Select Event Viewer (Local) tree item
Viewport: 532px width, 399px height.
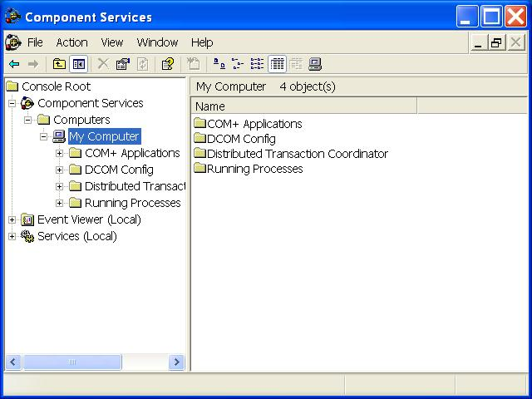coord(89,219)
